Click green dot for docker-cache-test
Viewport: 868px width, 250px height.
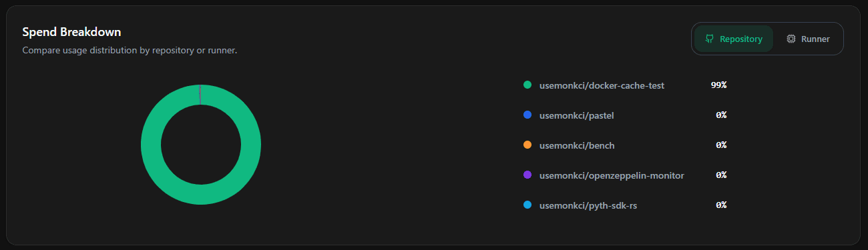point(527,85)
